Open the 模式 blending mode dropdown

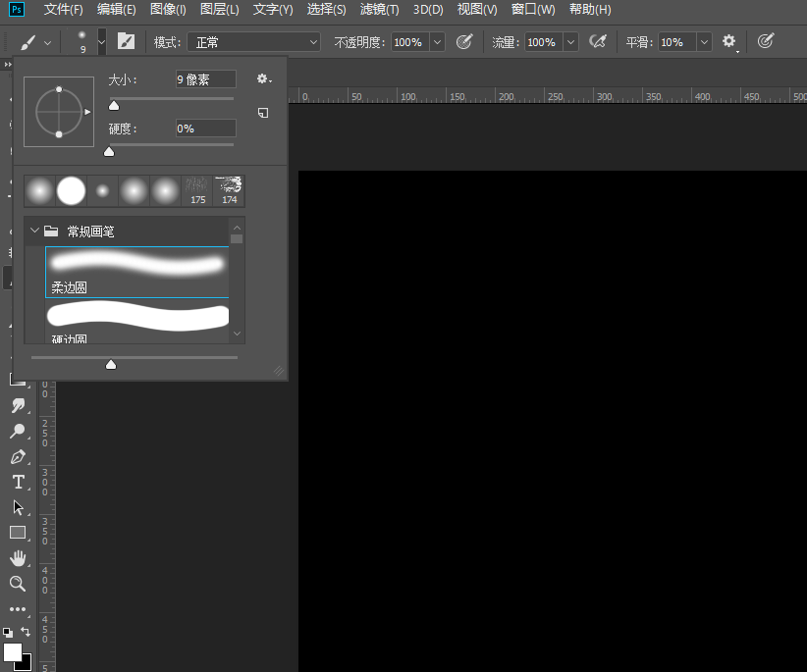[255, 42]
